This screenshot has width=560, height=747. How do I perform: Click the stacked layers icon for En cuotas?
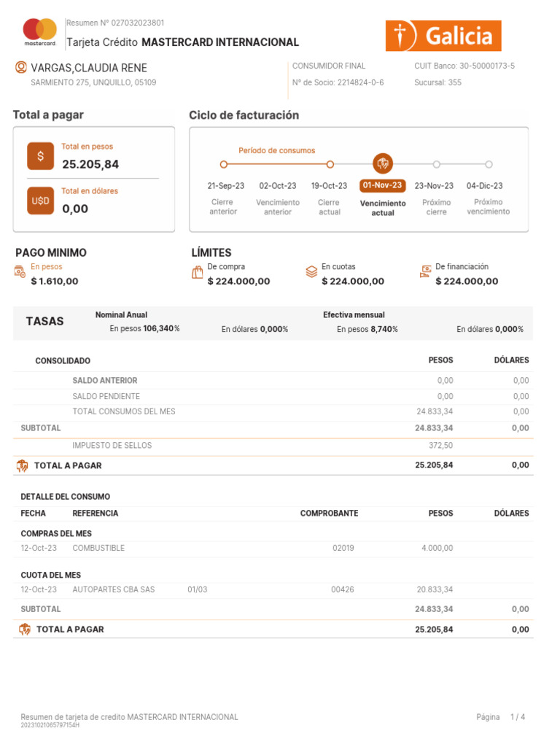coord(311,272)
